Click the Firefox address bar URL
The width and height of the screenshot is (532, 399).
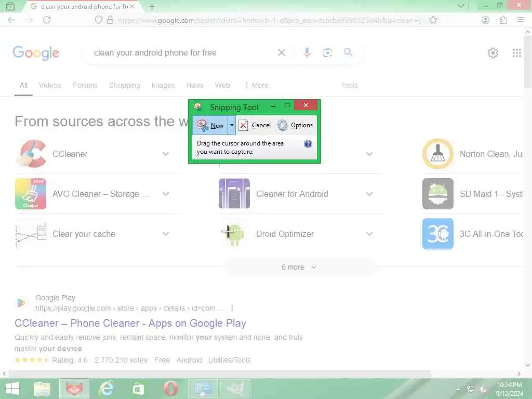coord(268,20)
